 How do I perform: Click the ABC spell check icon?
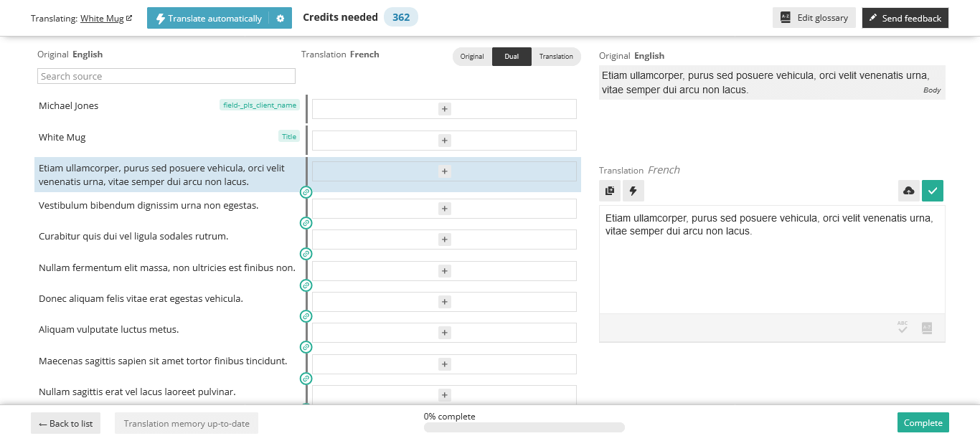(x=903, y=328)
